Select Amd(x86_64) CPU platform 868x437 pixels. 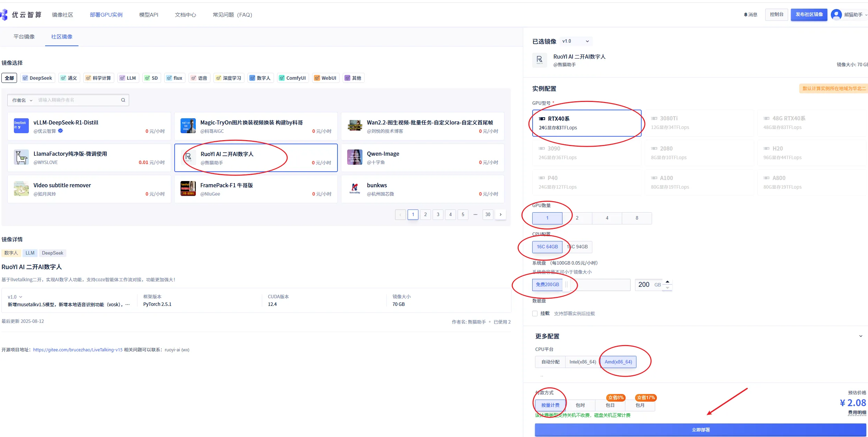(618, 362)
